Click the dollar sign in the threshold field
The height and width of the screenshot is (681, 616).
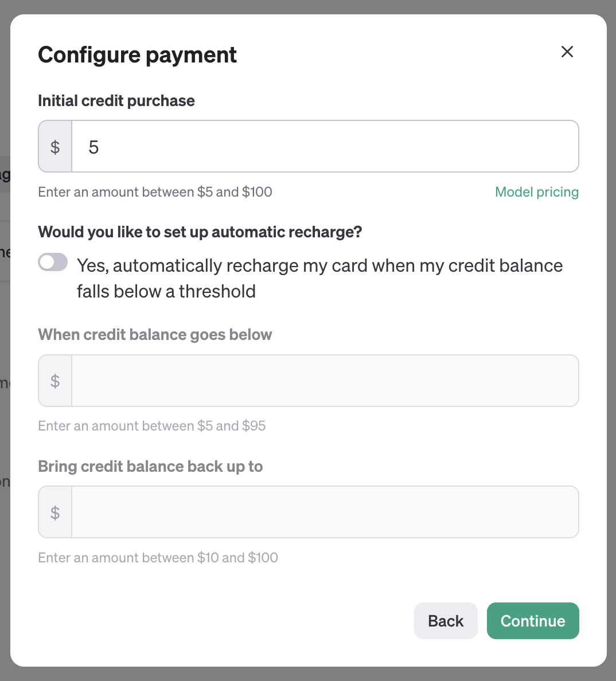tap(55, 381)
